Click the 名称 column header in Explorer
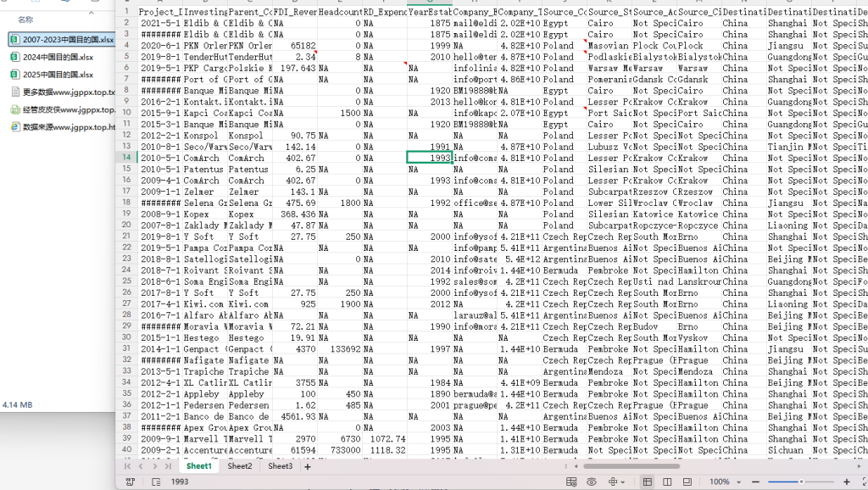This screenshot has height=490, width=868. tap(25, 20)
